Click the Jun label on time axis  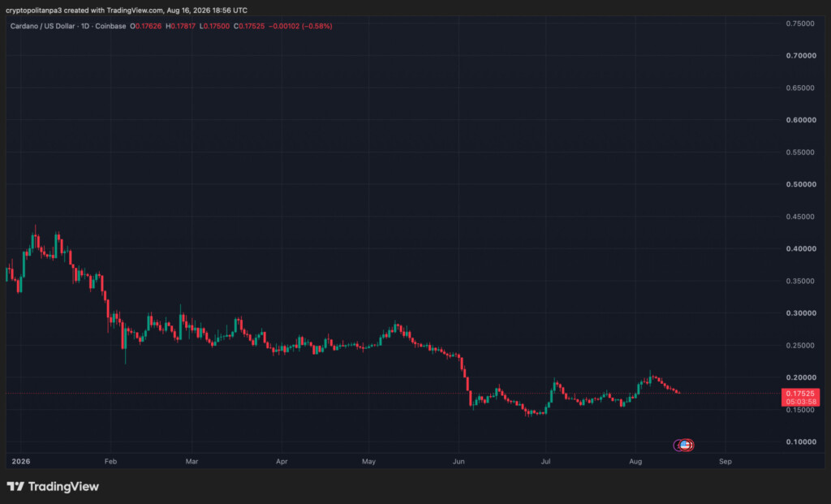pos(459,462)
